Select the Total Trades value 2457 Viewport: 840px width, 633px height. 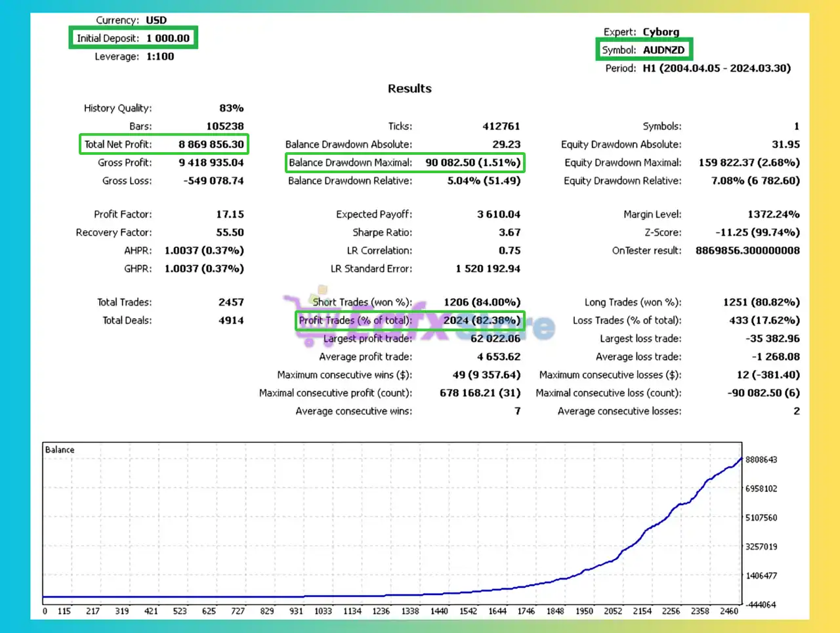pyautogui.click(x=231, y=302)
